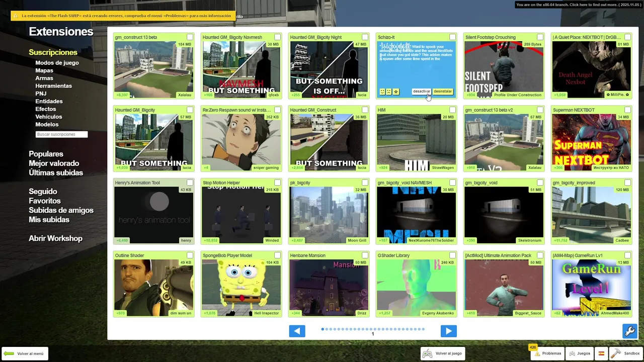
Task: Tick the gm_construct 13 beta checkbox
Action: click(190, 37)
